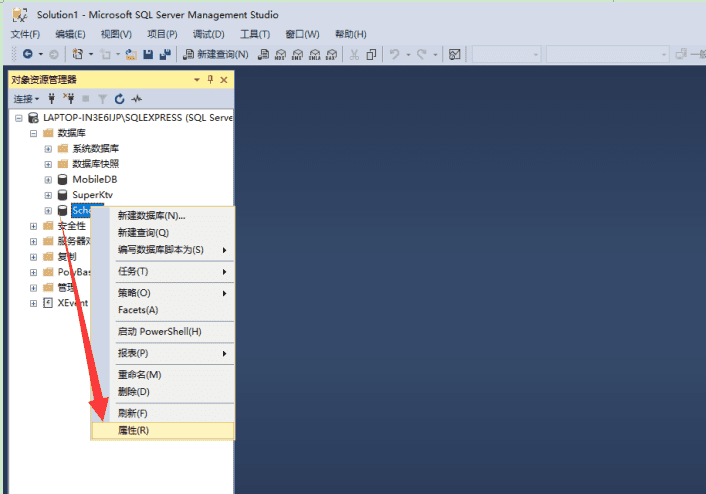Click the database engine query icon
This screenshot has width=706, height=494.
tap(263, 55)
